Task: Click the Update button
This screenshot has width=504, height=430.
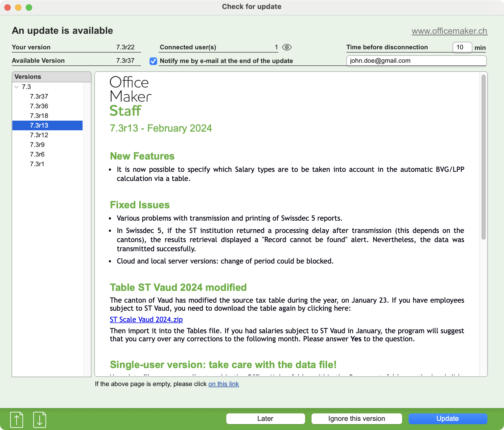Action: 448,418
